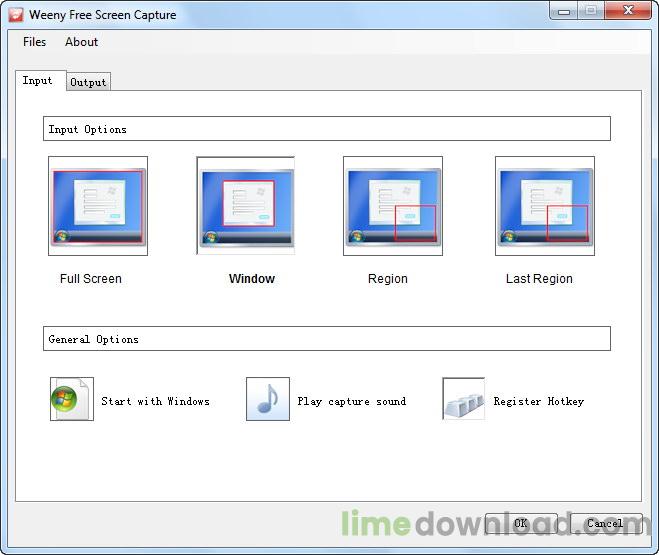This screenshot has width=659, height=555.
Task: Confirm settings with the OK button
Action: [x=521, y=523]
